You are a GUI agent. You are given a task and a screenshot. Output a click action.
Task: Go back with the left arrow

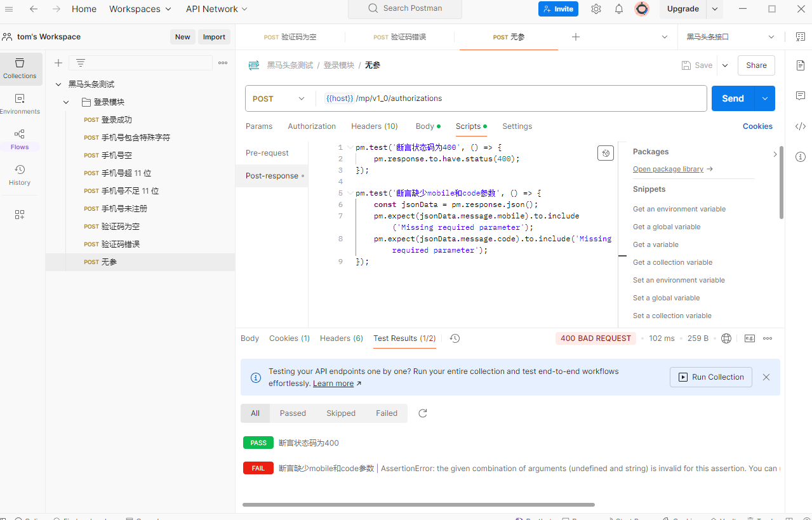pos(34,9)
